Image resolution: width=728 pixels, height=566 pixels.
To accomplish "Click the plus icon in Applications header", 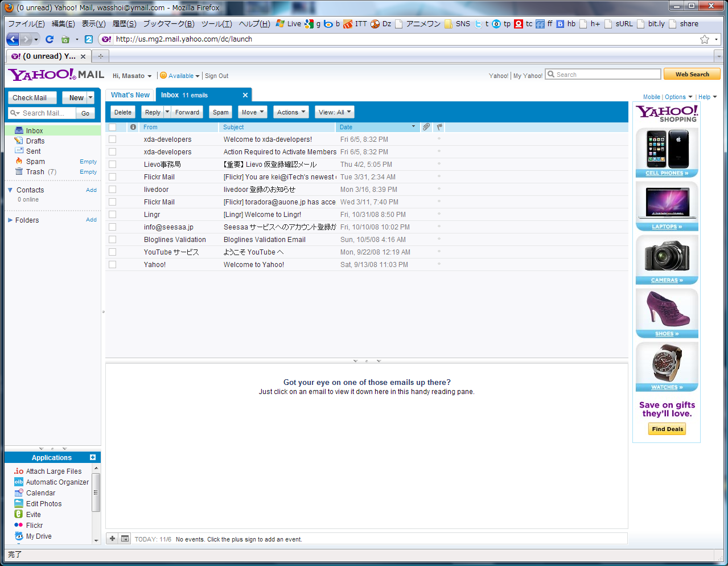I will (93, 457).
